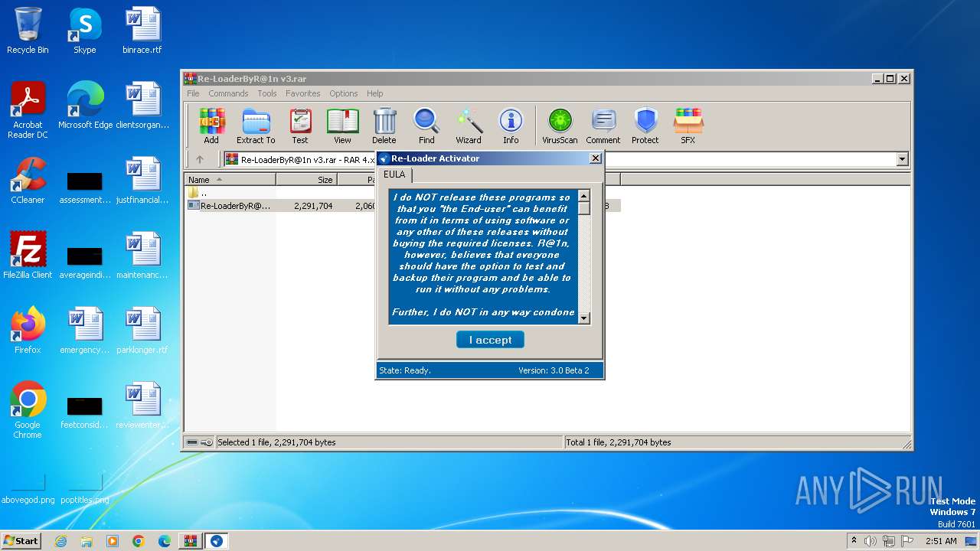This screenshot has height=551, width=980.
Task: Open Firefox desktop shortcut
Action: tap(28, 331)
